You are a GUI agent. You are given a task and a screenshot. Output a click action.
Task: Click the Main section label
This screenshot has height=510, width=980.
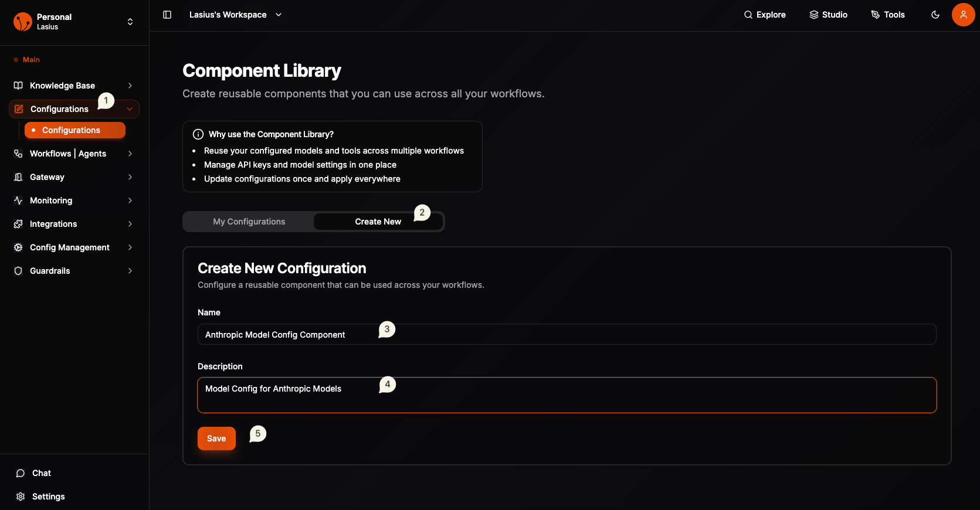click(31, 60)
